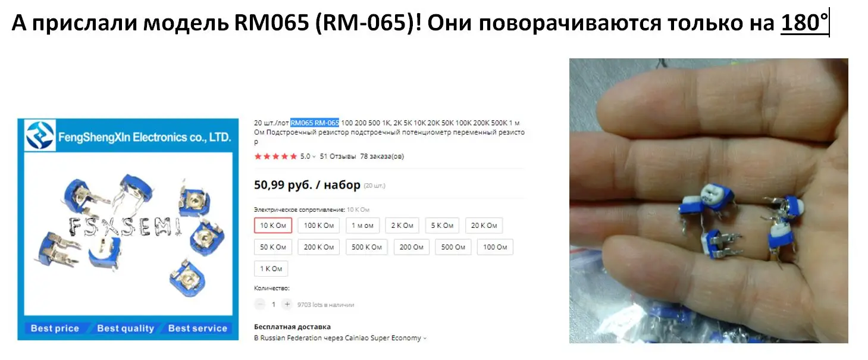Increase quantity with the plus icon
This screenshot has height=360, width=868.
coord(287,304)
